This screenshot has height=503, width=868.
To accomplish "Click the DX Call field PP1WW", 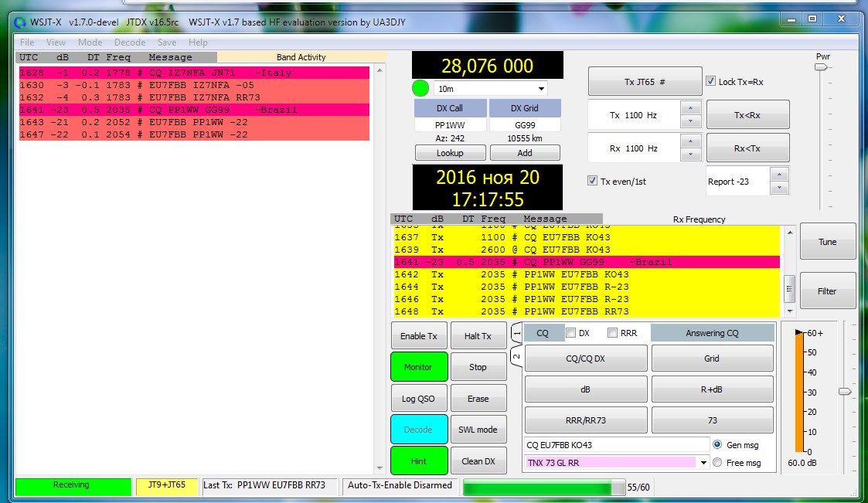I will pyautogui.click(x=450, y=125).
